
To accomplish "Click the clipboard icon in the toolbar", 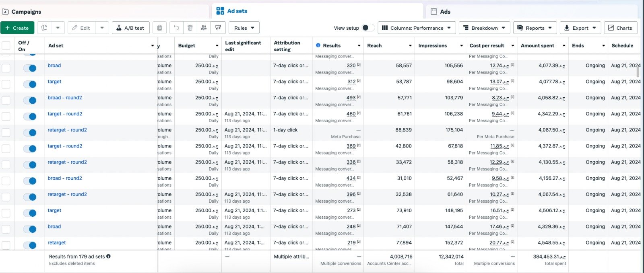I will click(159, 28).
